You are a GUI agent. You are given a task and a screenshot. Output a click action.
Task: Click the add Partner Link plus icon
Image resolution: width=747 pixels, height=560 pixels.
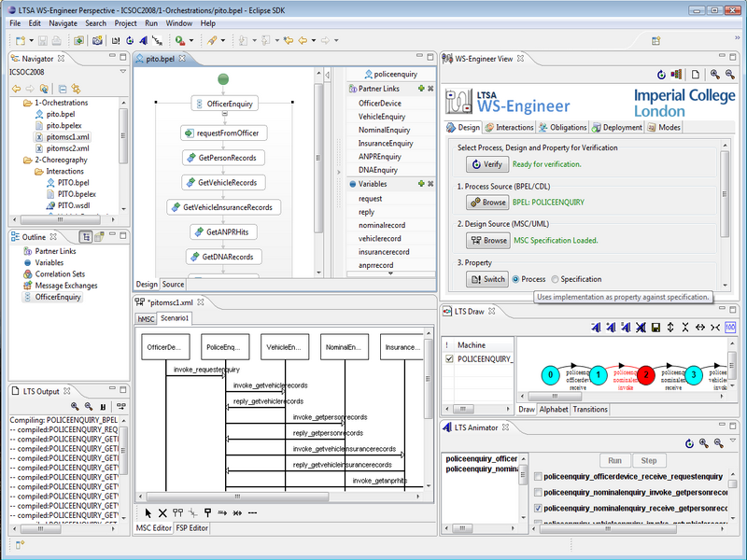point(421,88)
